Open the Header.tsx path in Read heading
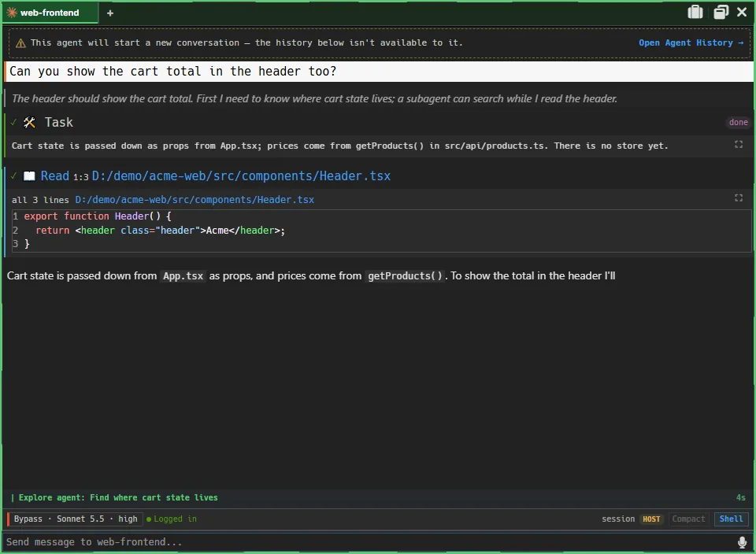Viewport: 756px width, 554px height. 241,176
